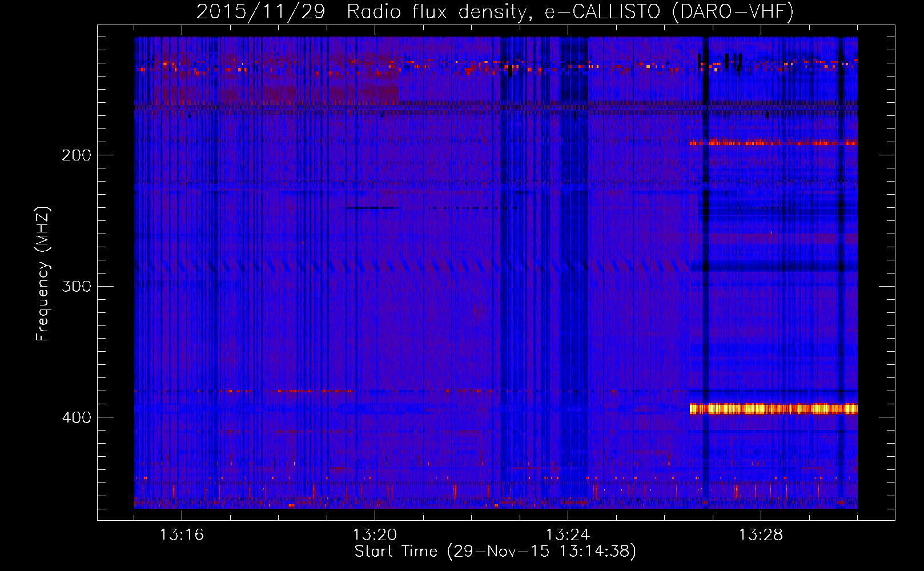The image size is (924, 571).
Task: Click the 300 frequency tick label
Action: click(x=77, y=286)
